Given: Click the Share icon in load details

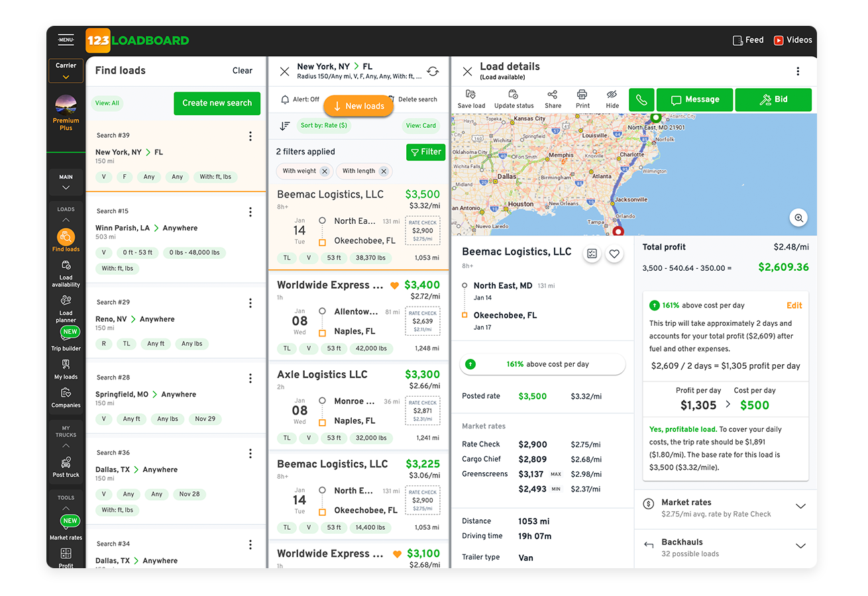Looking at the screenshot, I should click(x=553, y=95).
